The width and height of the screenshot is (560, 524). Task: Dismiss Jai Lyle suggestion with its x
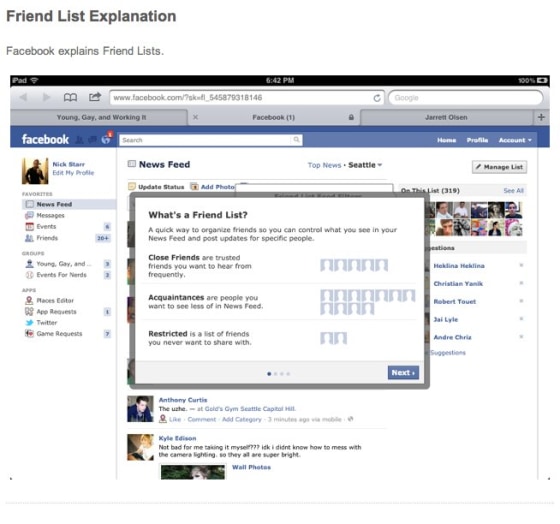[x=521, y=319]
